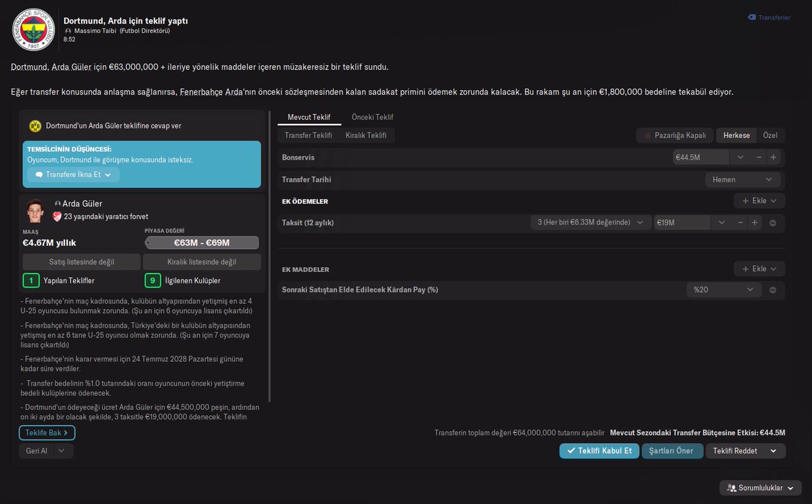Open the Bonservis amount dropdown arrow
The width and height of the screenshot is (812, 504).
pos(740,157)
